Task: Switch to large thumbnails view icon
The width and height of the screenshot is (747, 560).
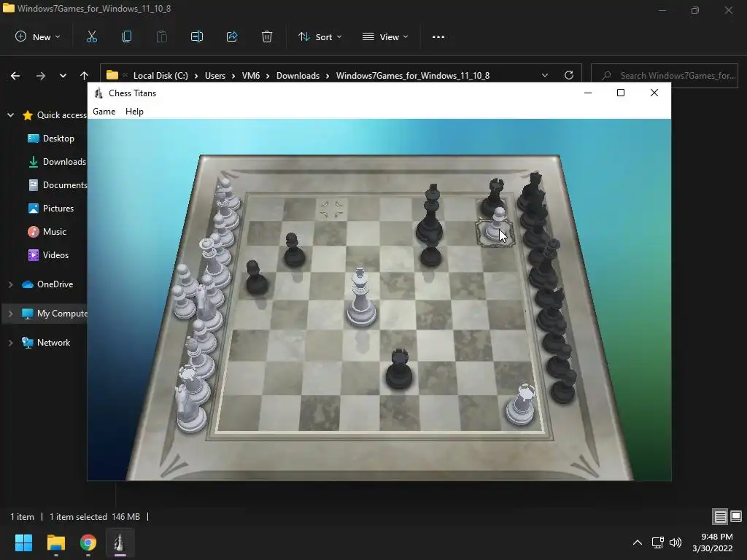Action: point(736,517)
